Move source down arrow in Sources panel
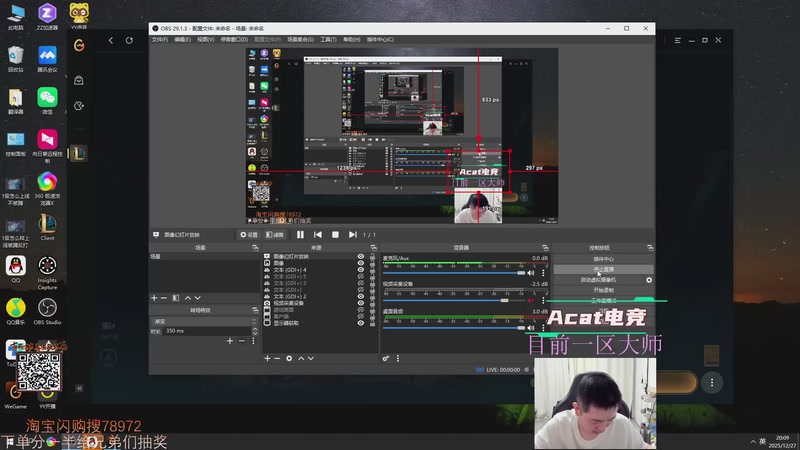800x450 pixels. tap(311, 359)
